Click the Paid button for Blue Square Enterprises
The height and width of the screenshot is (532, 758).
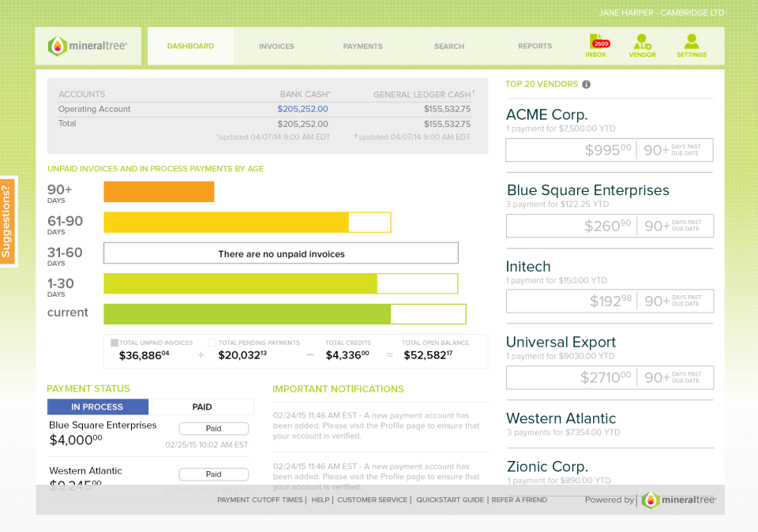point(214,429)
